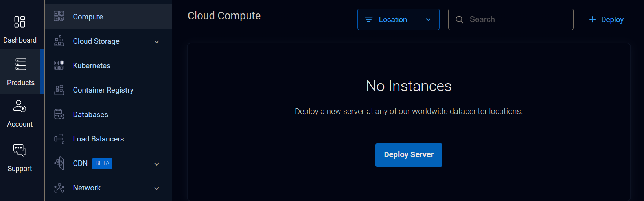Screen dimensions: 644x201
Task: Select the Products server-stack icon
Action: click(x=21, y=64)
